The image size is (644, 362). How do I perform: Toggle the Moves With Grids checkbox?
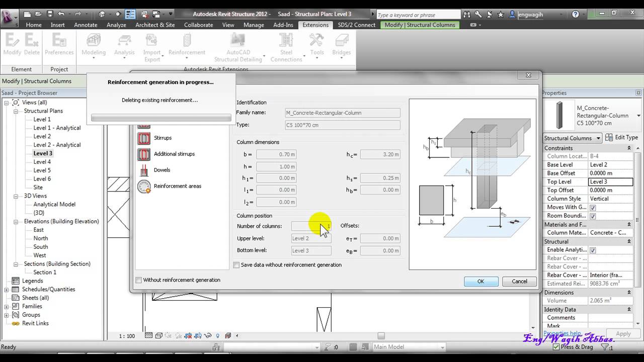pyautogui.click(x=593, y=207)
